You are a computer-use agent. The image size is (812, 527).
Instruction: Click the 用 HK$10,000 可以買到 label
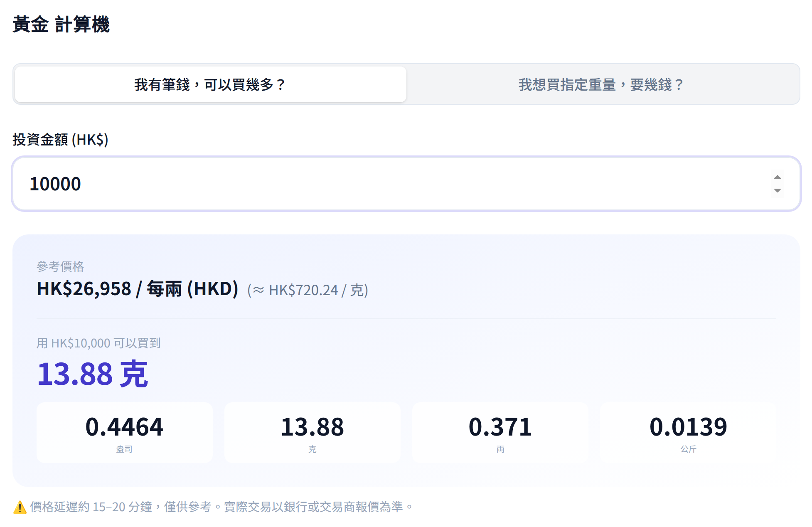pos(98,343)
